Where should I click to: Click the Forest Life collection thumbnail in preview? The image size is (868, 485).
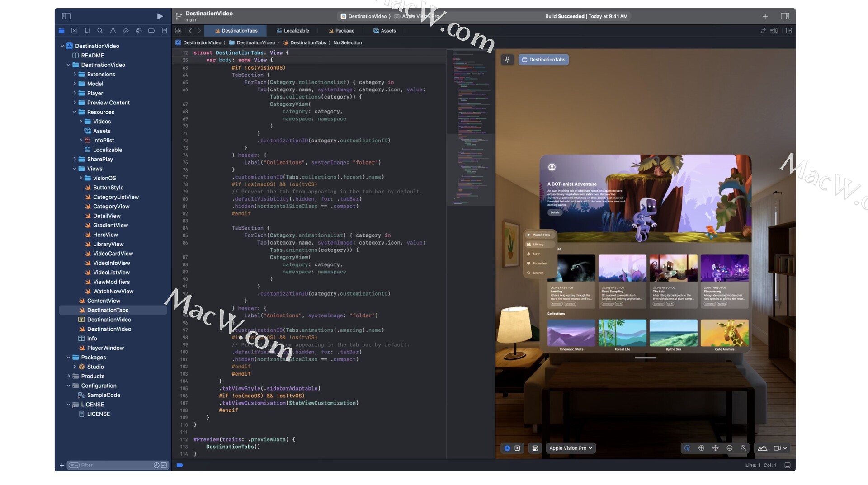(622, 333)
